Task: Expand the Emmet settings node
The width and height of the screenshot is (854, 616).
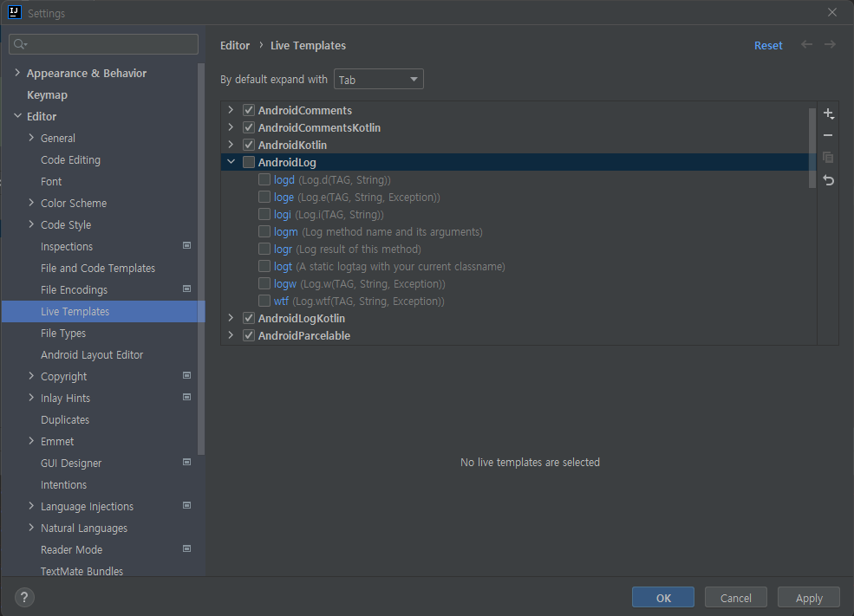Action: click(31, 441)
